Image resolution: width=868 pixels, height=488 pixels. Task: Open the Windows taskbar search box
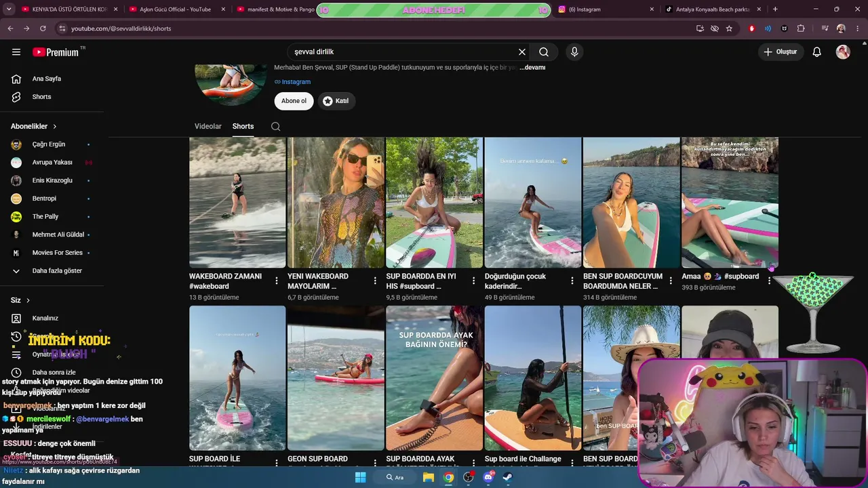[x=395, y=477]
